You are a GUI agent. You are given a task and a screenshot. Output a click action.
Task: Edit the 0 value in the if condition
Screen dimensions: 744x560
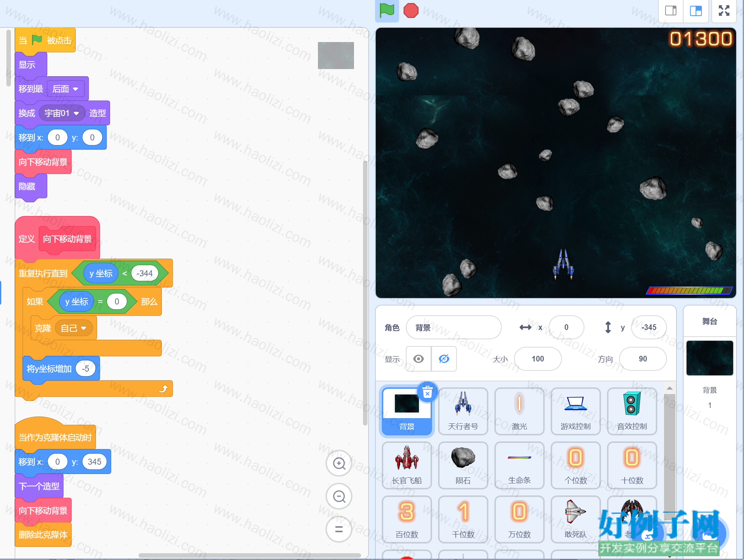tap(117, 301)
